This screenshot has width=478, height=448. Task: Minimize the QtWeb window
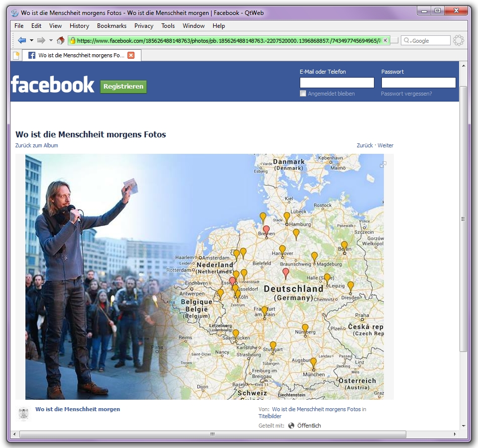[424, 11]
